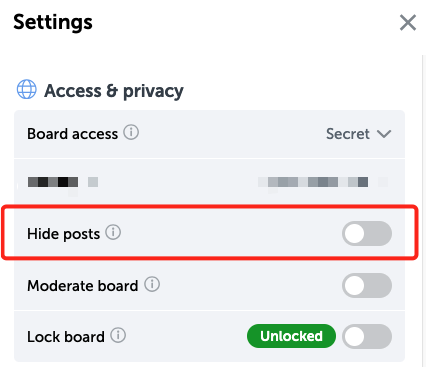Show info about Hide posts

pyautogui.click(x=113, y=232)
